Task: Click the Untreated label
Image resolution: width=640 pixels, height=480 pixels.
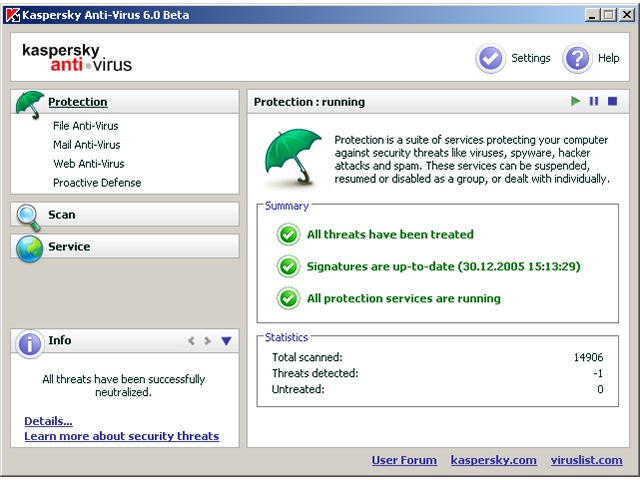Action: [298, 389]
